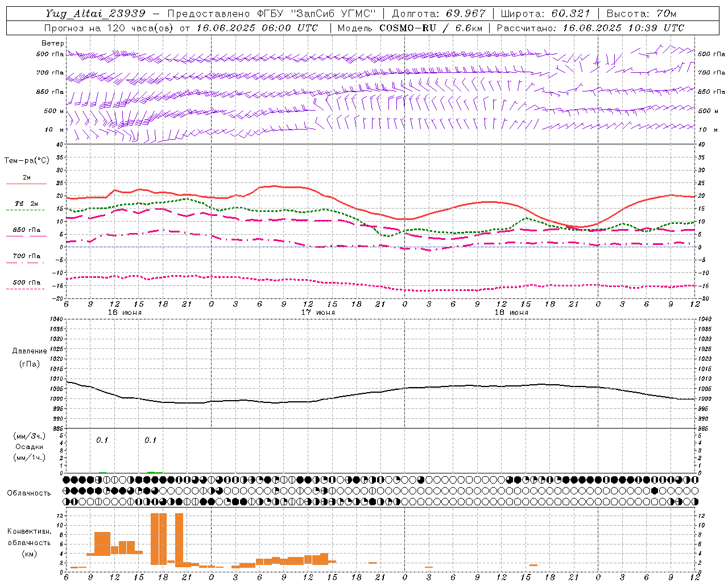Screen dimensions: 728x582
Task: Click the "(мм/3ч.)" precipitation unit label
Action: click(29, 436)
